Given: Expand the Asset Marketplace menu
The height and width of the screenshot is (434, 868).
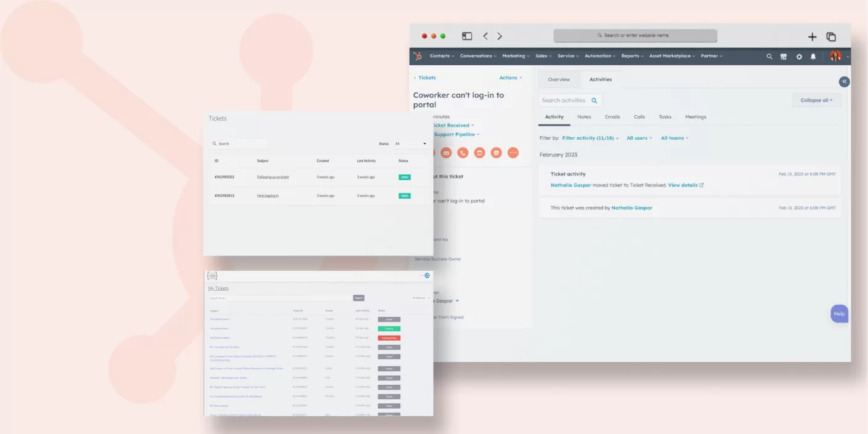Looking at the screenshot, I should 672,56.
